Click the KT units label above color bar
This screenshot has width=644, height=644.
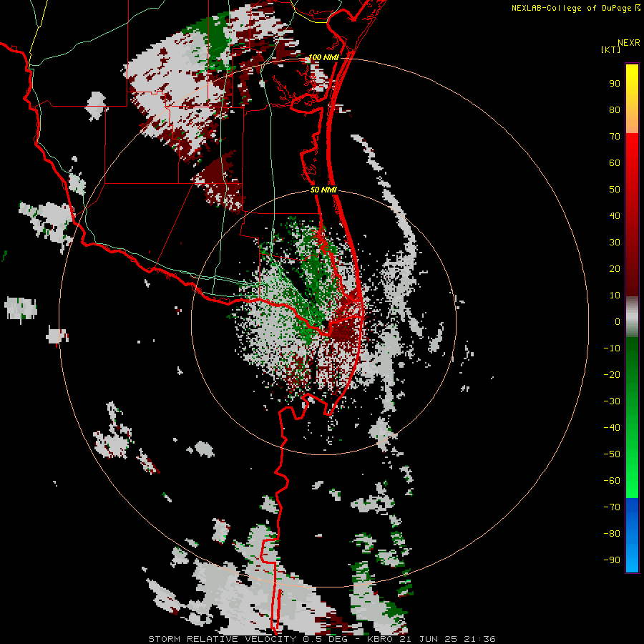(x=610, y=49)
